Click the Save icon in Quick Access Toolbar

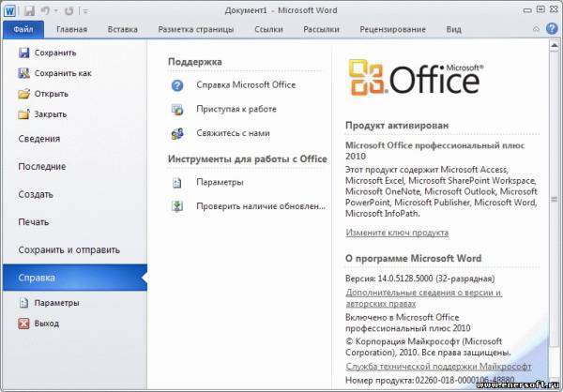pyautogui.click(x=29, y=10)
